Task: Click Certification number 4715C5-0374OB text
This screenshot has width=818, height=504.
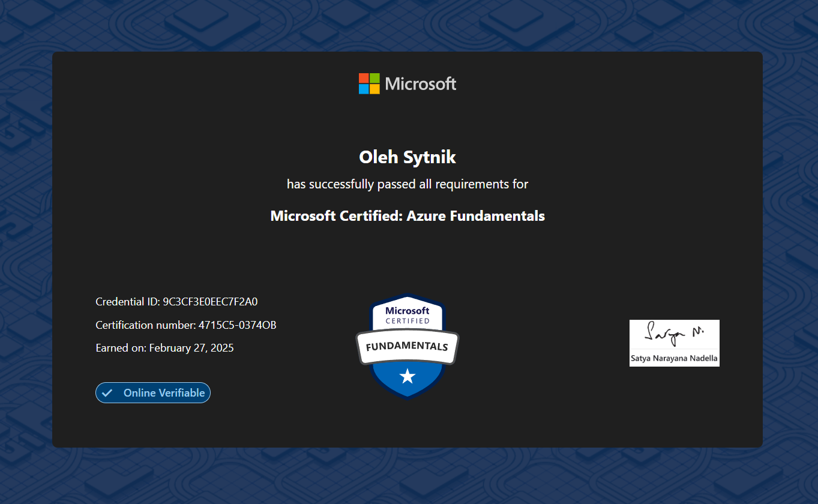Action: [186, 325]
